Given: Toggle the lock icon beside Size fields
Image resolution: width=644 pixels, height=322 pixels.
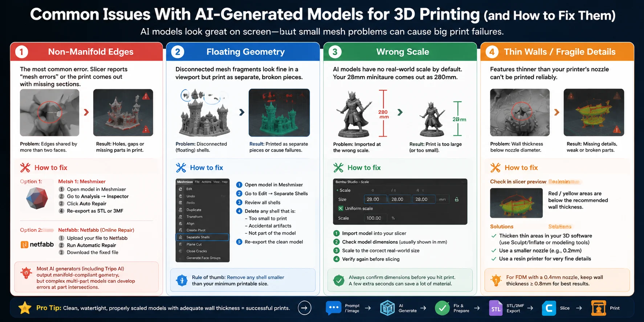Looking at the screenshot, I should (457, 199).
